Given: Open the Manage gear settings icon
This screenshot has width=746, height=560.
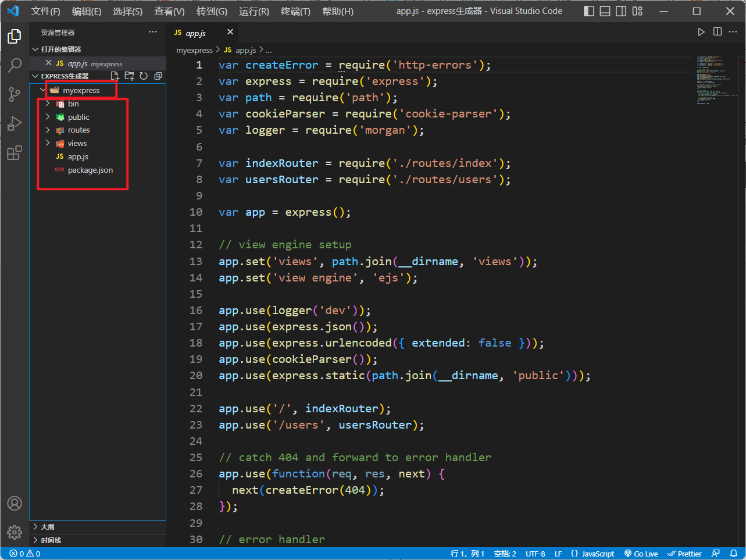Looking at the screenshot, I should pyautogui.click(x=15, y=532).
